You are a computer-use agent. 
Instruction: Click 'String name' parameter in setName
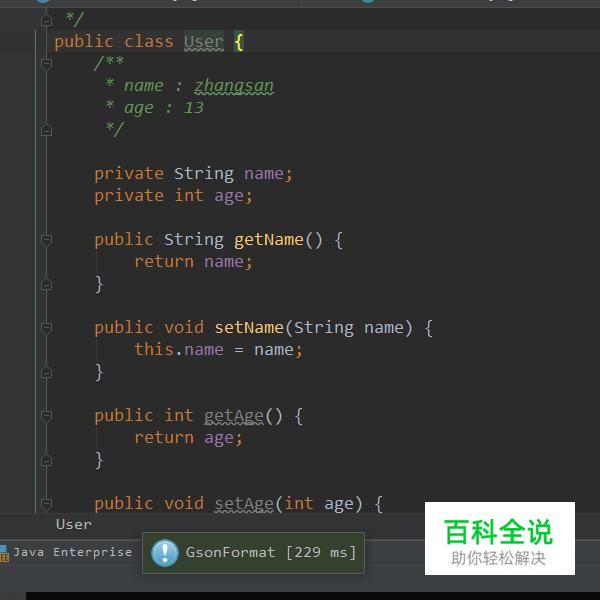point(349,328)
